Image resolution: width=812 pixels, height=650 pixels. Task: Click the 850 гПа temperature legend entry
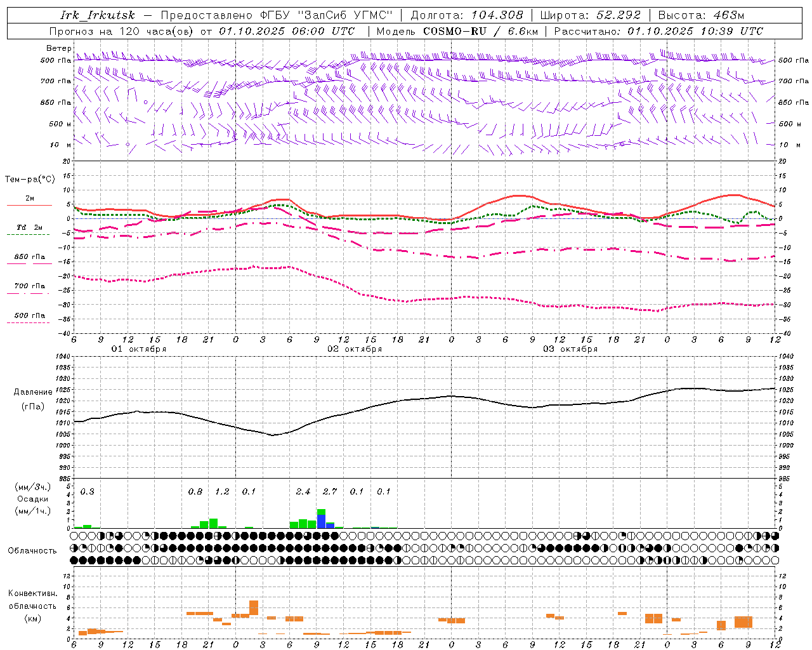pyautogui.click(x=30, y=257)
